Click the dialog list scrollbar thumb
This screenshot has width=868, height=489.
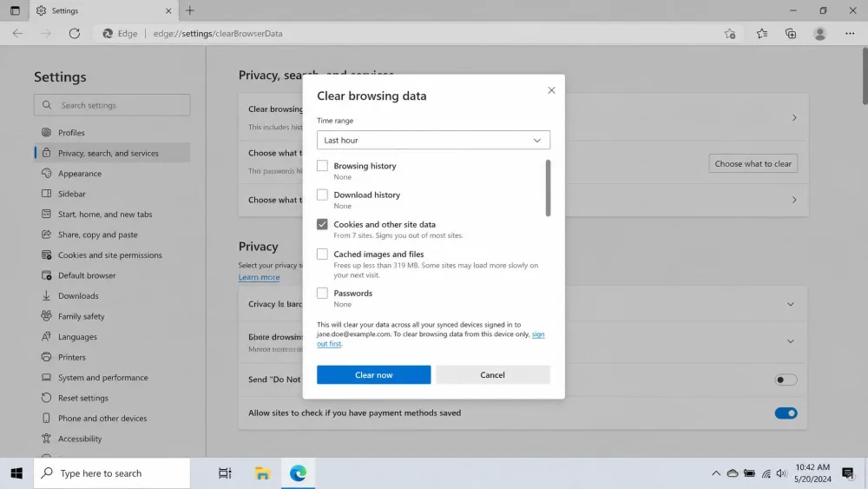(548, 188)
